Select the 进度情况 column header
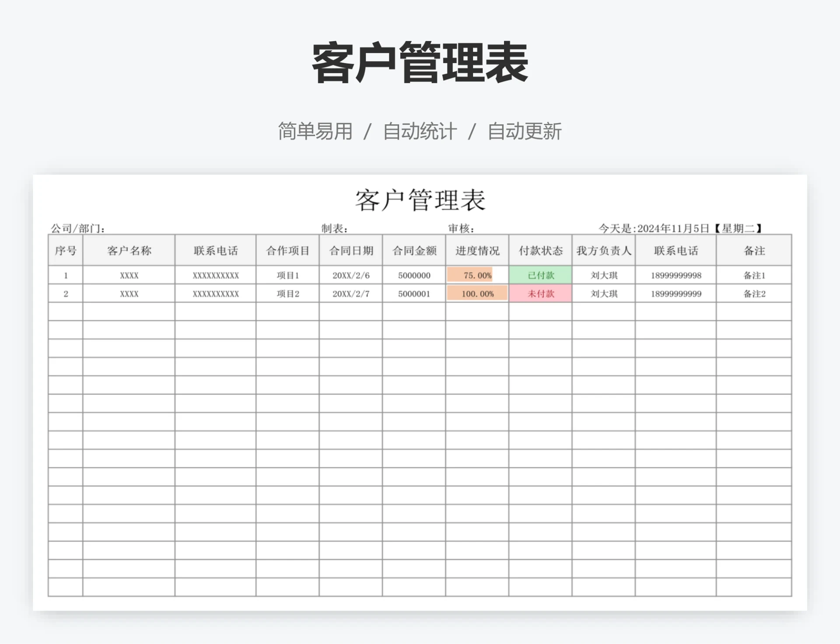Image resolution: width=840 pixels, height=644 pixels. 476,250
